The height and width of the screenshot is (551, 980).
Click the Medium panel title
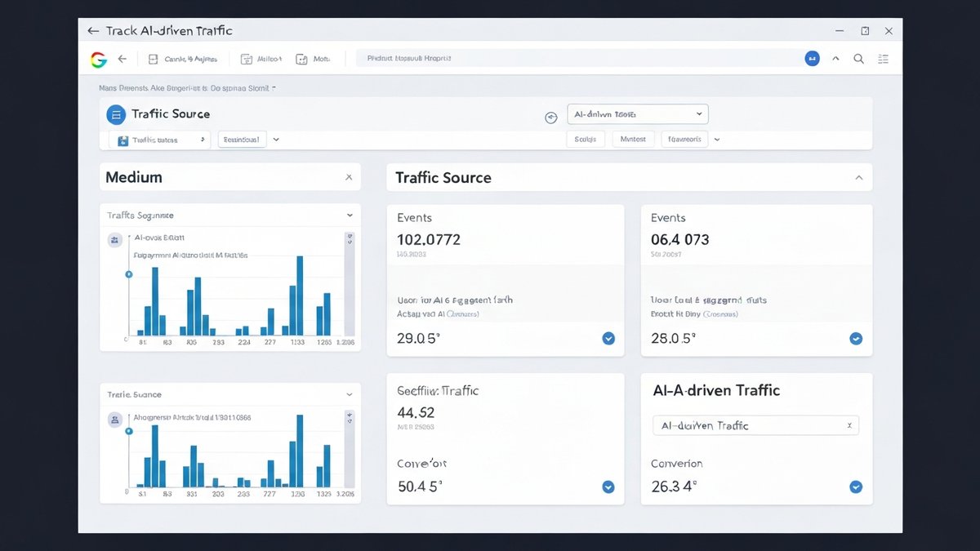tap(134, 177)
